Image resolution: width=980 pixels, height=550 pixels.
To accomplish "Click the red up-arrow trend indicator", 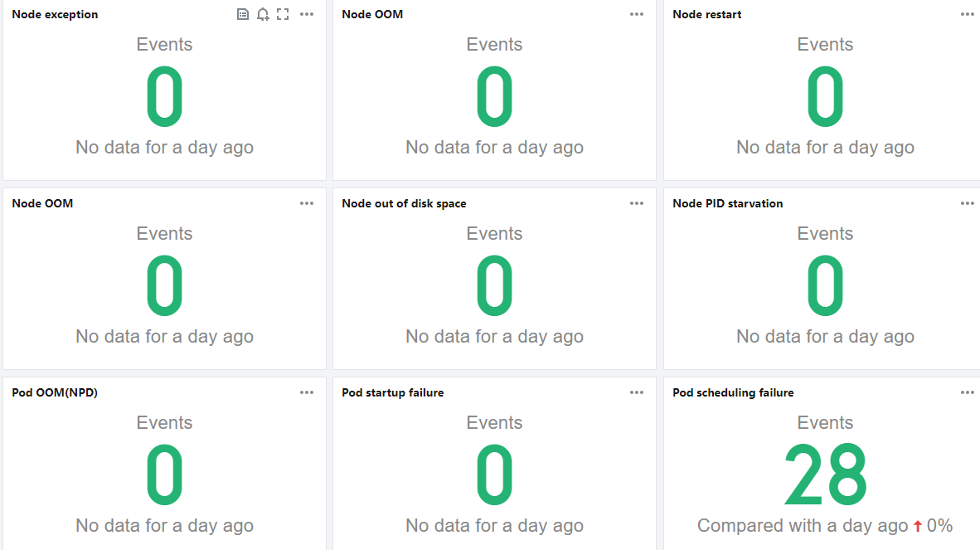I will (x=918, y=526).
